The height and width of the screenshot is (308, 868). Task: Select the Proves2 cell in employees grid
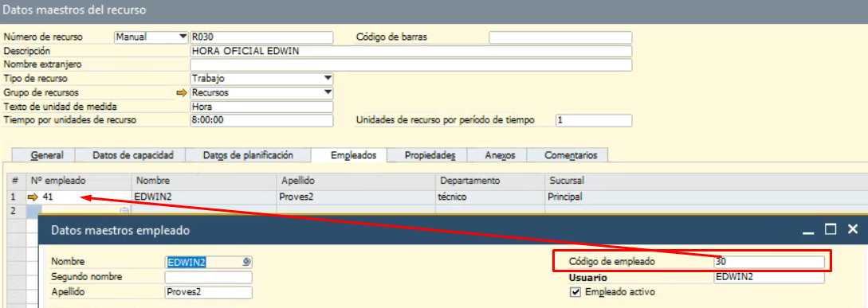[x=356, y=197]
